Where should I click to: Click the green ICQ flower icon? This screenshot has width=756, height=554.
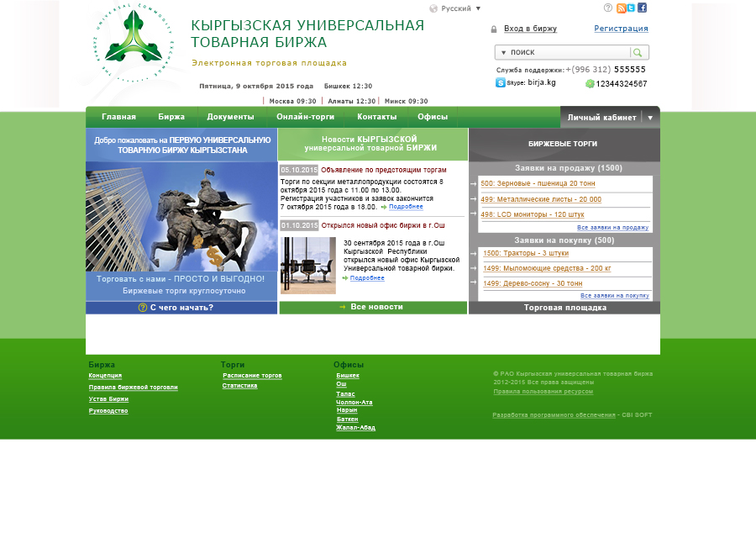coord(590,84)
